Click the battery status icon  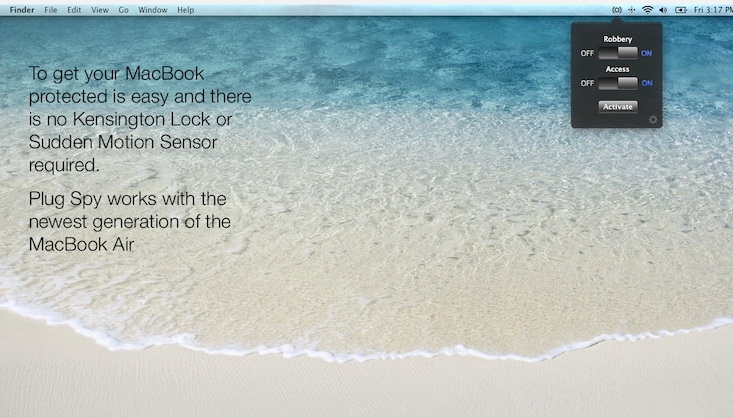point(681,10)
